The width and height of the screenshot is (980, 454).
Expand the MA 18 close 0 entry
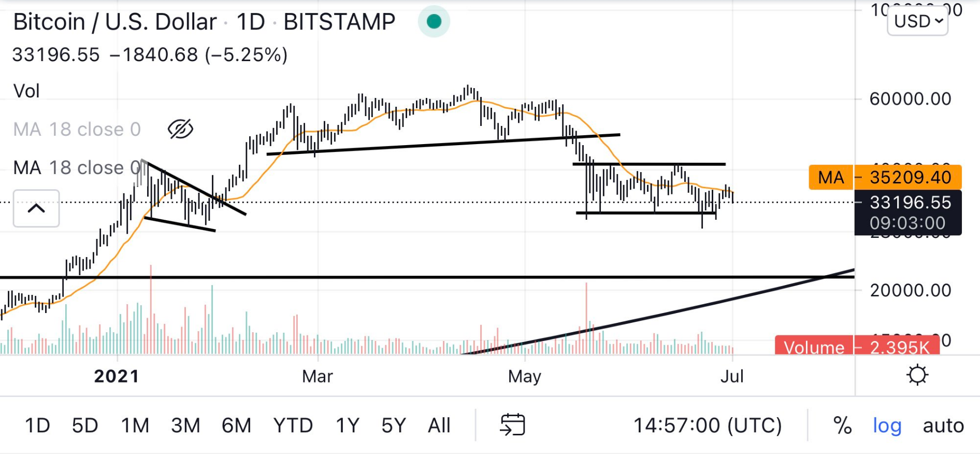[77, 167]
